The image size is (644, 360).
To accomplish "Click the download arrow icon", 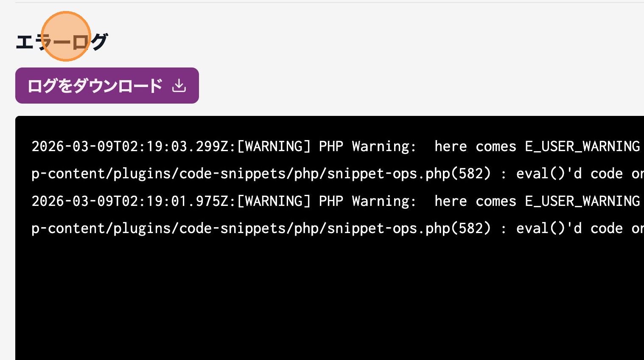I will [x=179, y=86].
